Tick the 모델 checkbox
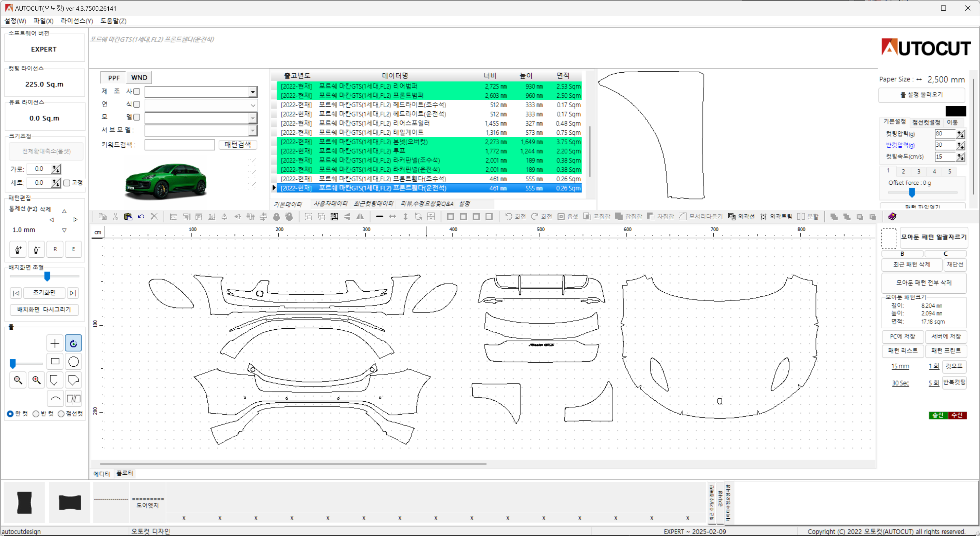 pos(136,117)
